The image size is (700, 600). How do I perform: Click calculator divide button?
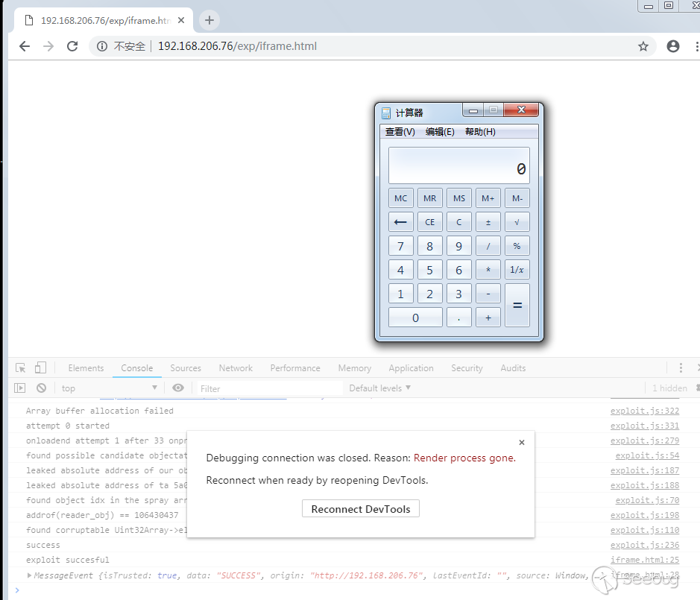[x=488, y=246]
